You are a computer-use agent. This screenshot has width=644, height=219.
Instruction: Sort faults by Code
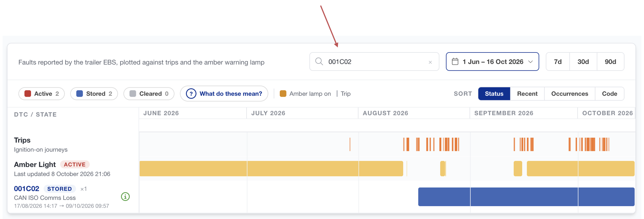[609, 94]
